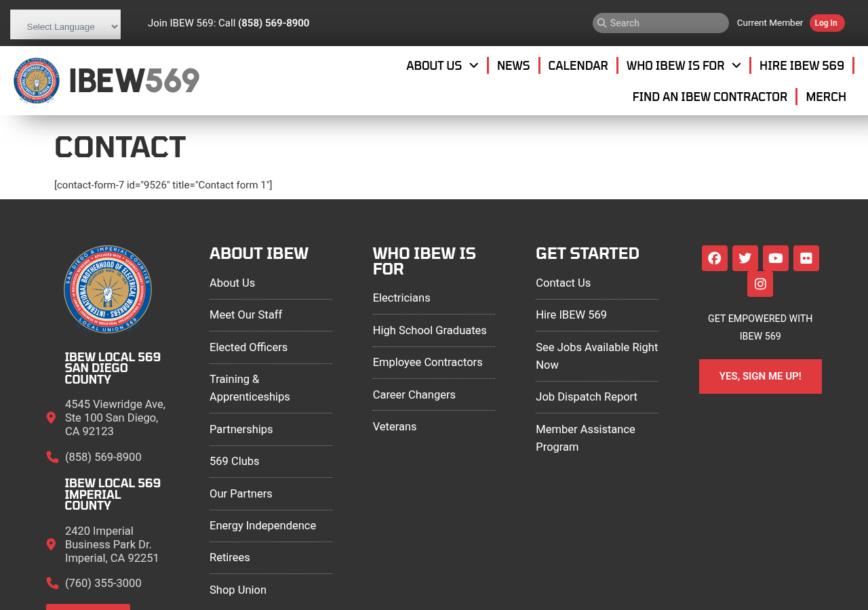Open the Instagram social icon

[760, 284]
